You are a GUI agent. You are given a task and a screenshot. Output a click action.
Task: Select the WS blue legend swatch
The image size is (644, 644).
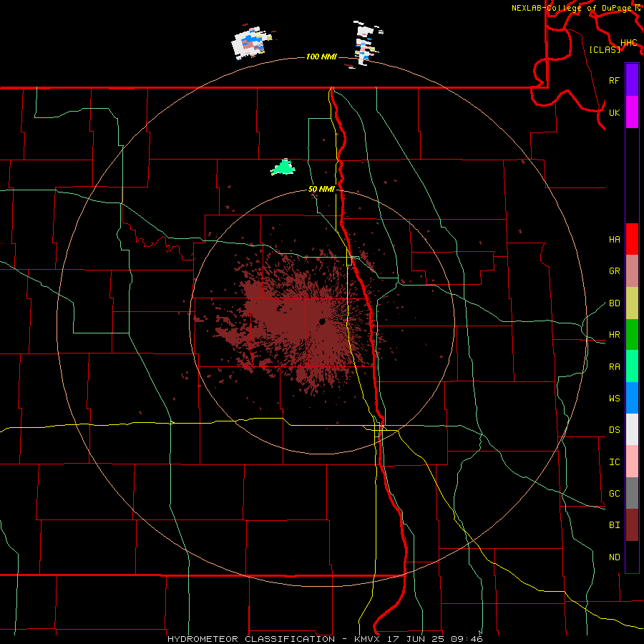pos(632,398)
